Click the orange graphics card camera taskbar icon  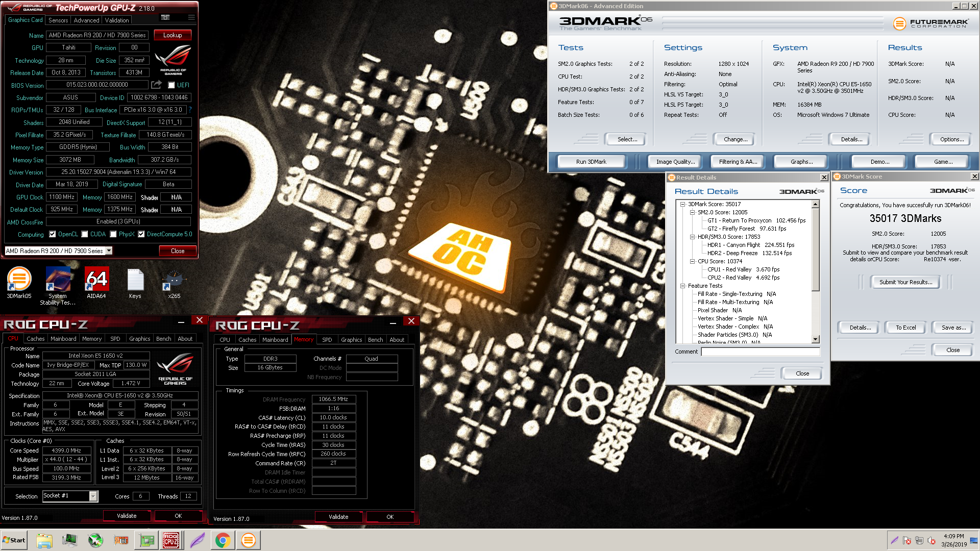pos(121,540)
